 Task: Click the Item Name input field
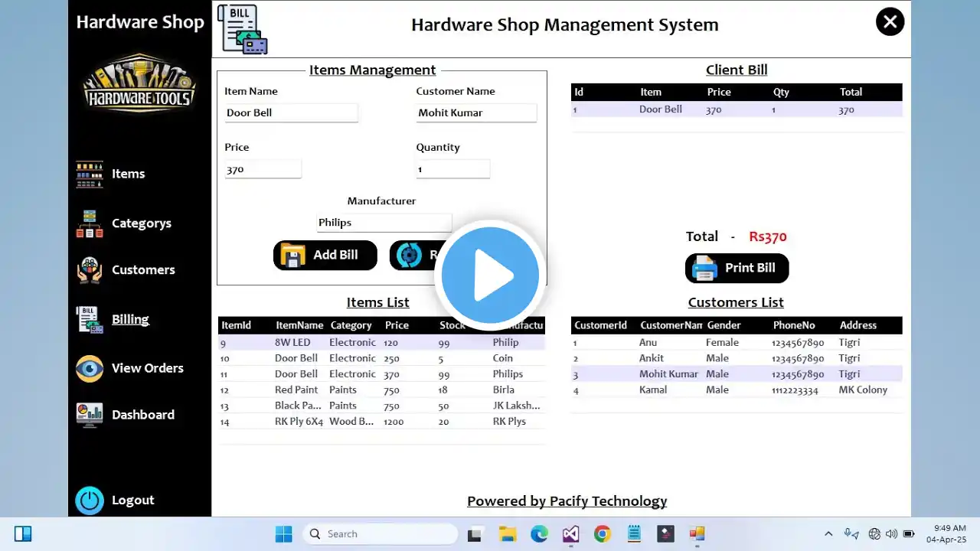pos(291,112)
